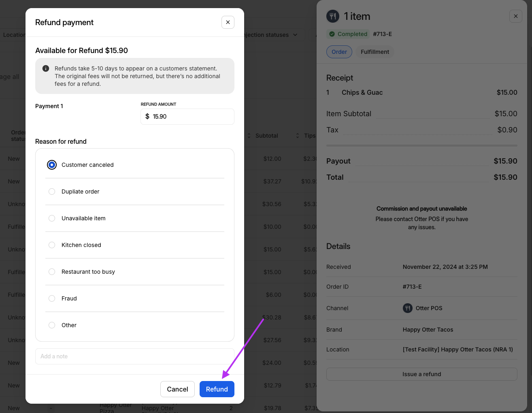Click the green Completed checkmark icon

pos(332,34)
